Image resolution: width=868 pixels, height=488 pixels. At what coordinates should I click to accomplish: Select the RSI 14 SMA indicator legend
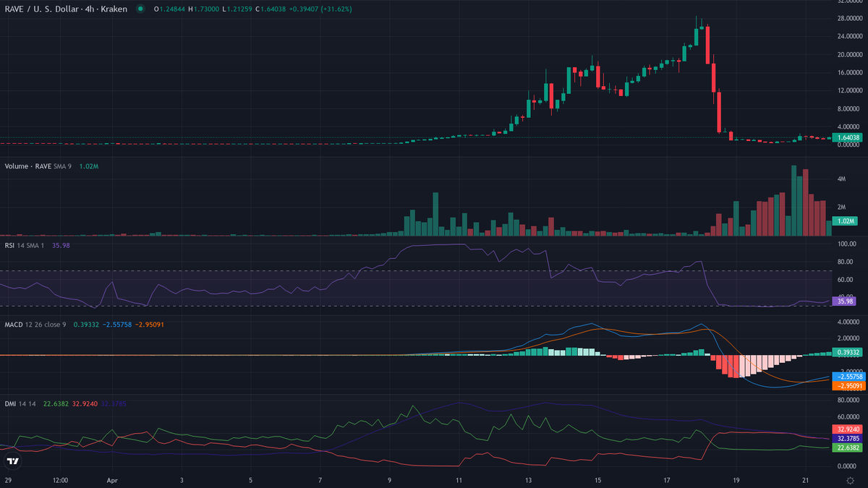[25, 245]
